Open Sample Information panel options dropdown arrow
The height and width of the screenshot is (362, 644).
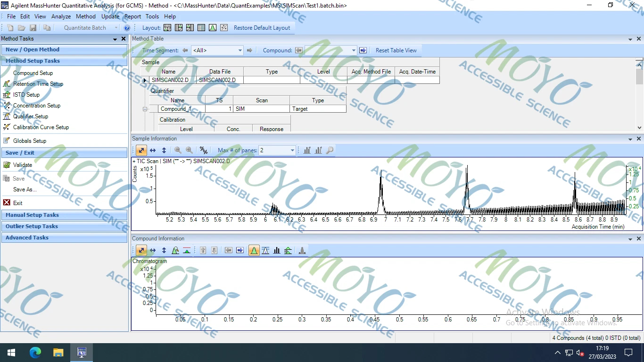click(631, 139)
